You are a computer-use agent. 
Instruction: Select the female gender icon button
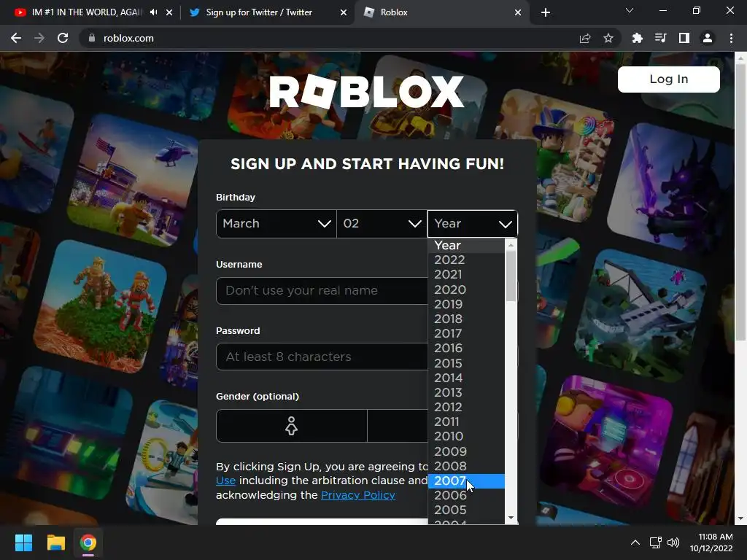[292, 426]
